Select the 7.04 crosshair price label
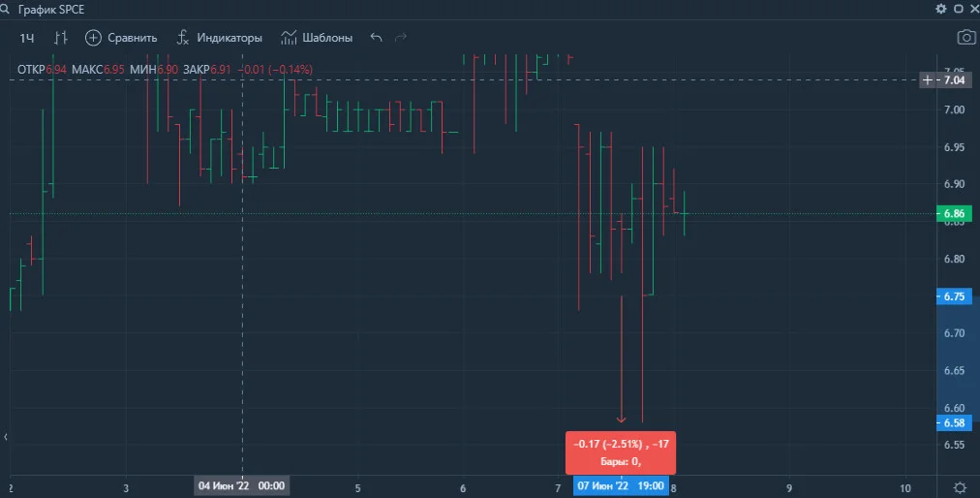980x498 pixels. click(955, 80)
